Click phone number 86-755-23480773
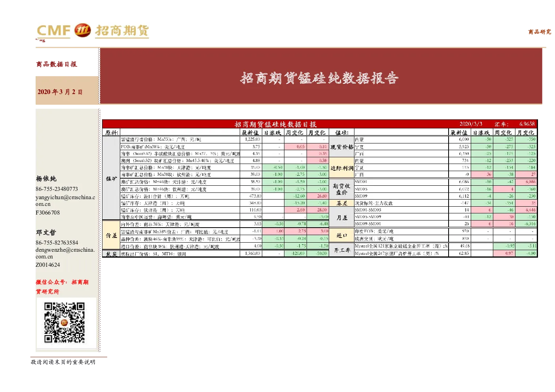Screen dimensions: 555x392 point(57,189)
